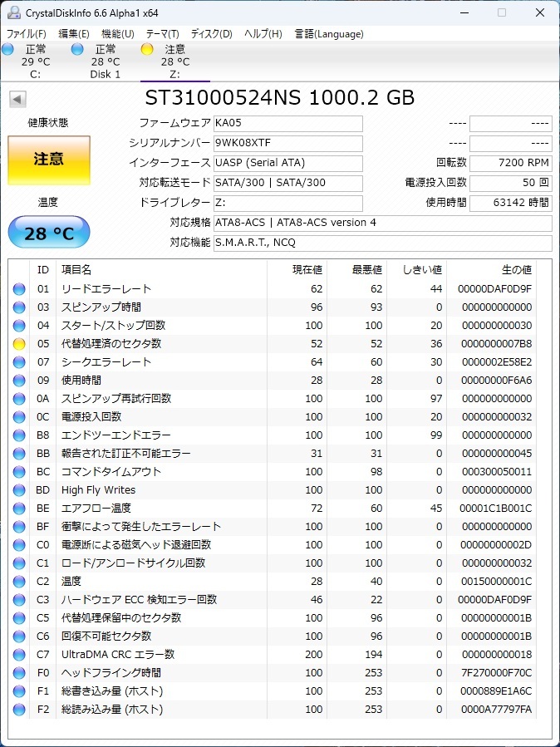Click raw value 0000000007B8
This screenshot has width=560, height=747.
tap(496, 344)
